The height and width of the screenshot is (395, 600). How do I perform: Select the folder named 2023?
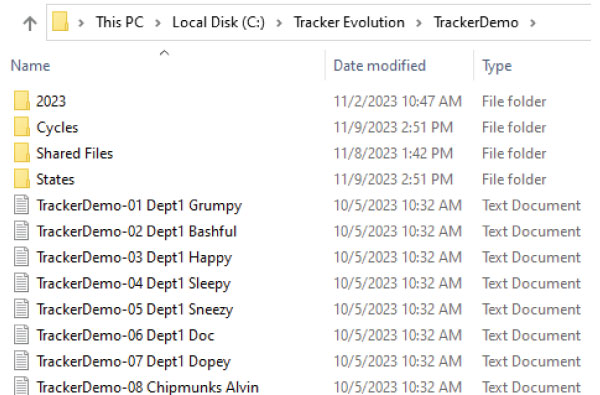coord(51,101)
